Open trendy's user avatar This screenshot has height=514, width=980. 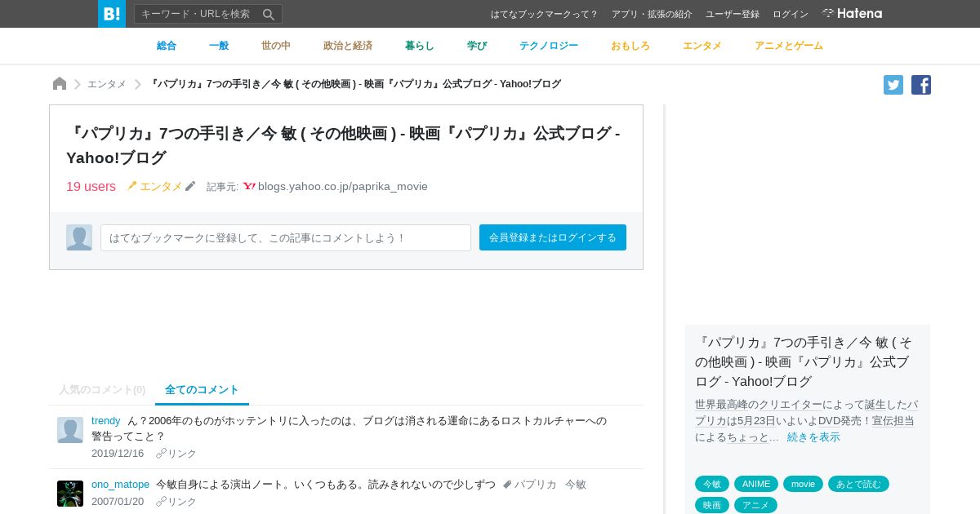pyautogui.click(x=70, y=430)
